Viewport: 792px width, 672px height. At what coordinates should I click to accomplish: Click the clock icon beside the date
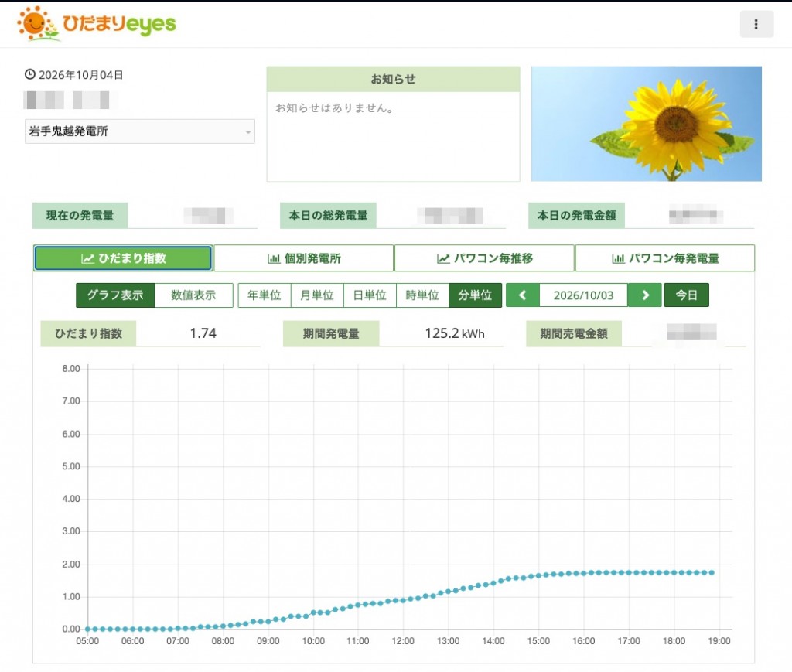tap(30, 75)
